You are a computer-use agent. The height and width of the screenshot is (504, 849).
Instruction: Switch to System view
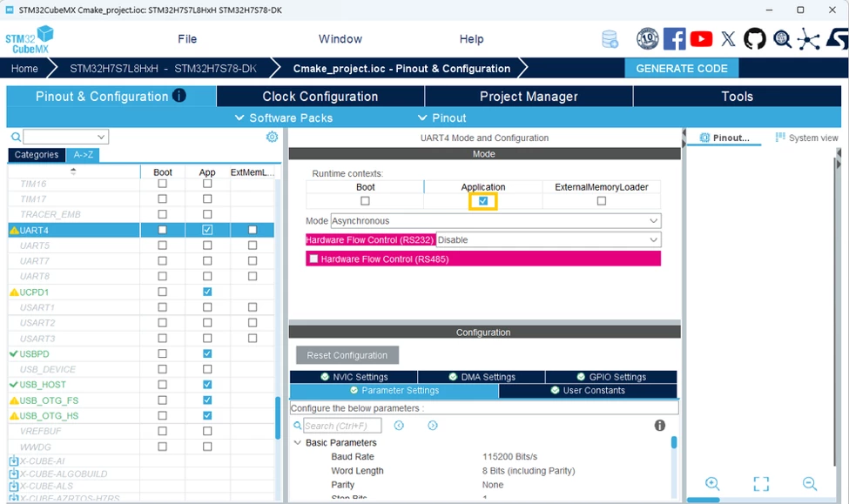tap(806, 138)
